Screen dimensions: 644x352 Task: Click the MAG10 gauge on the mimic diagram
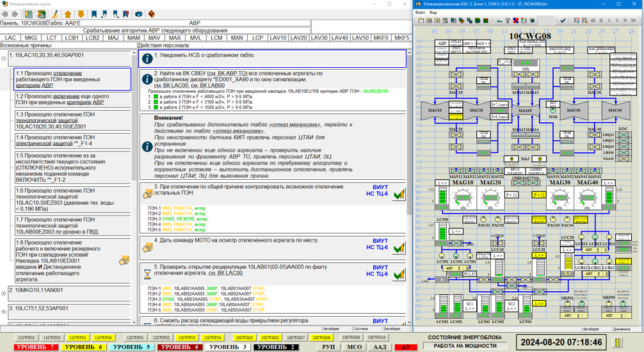click(x=463, y=196)
